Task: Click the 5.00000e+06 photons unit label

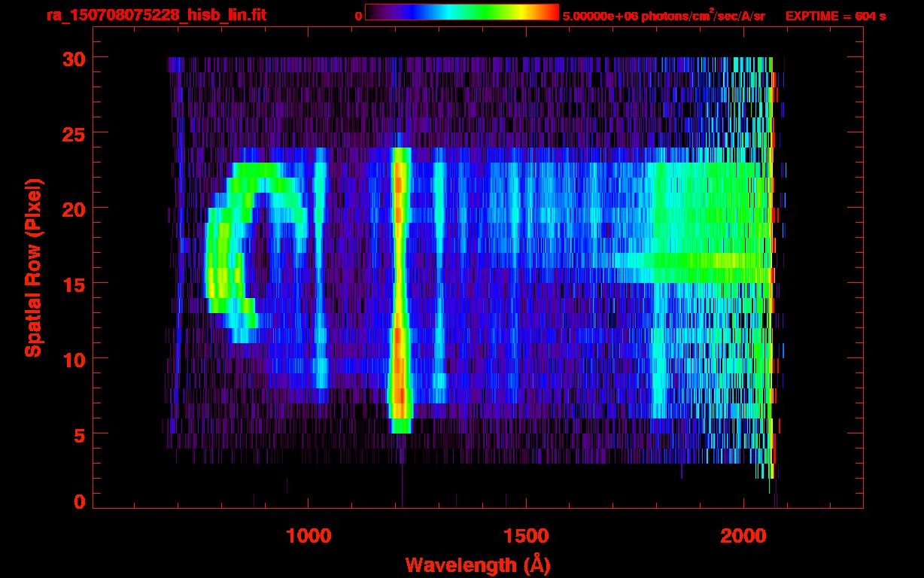Action: 663,15
